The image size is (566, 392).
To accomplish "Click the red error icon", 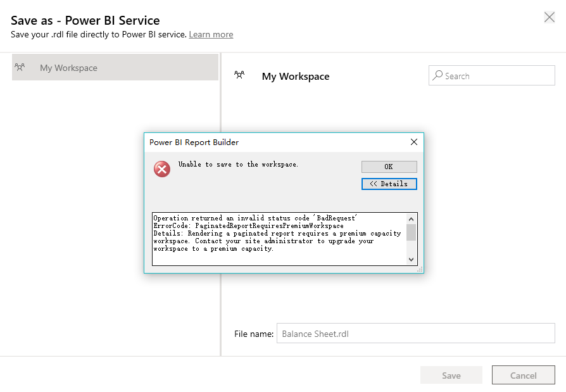I will pos(162,169).
